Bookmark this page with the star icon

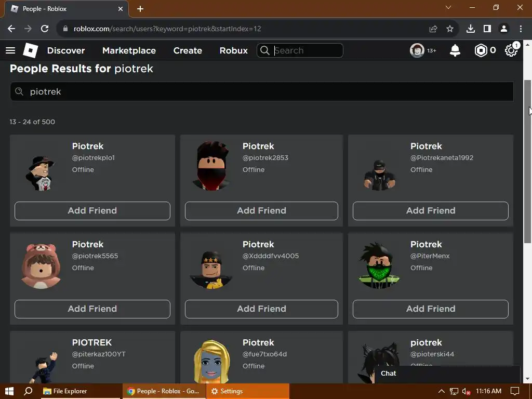pos(450,29)
